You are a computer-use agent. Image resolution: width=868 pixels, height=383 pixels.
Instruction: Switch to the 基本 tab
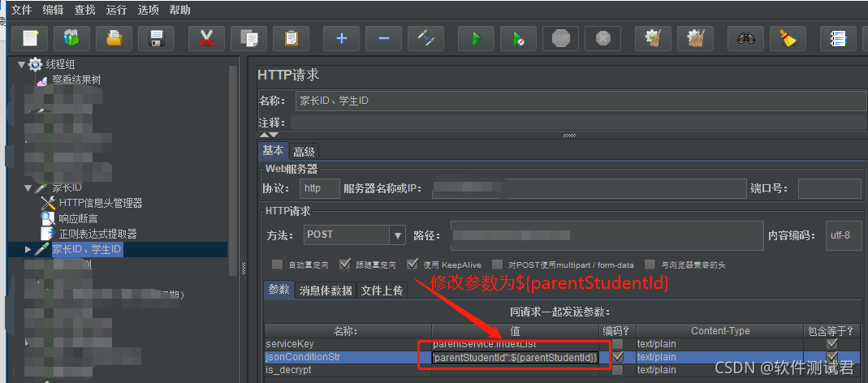[x=273, y=151]
